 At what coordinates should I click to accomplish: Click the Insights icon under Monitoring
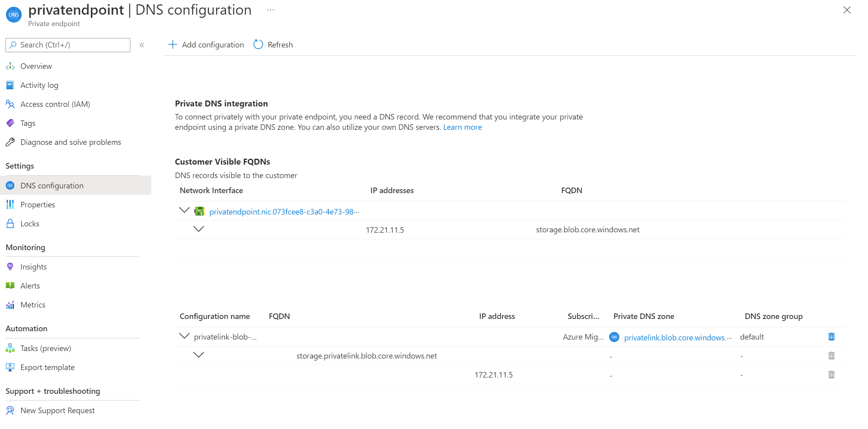(10, 266)
